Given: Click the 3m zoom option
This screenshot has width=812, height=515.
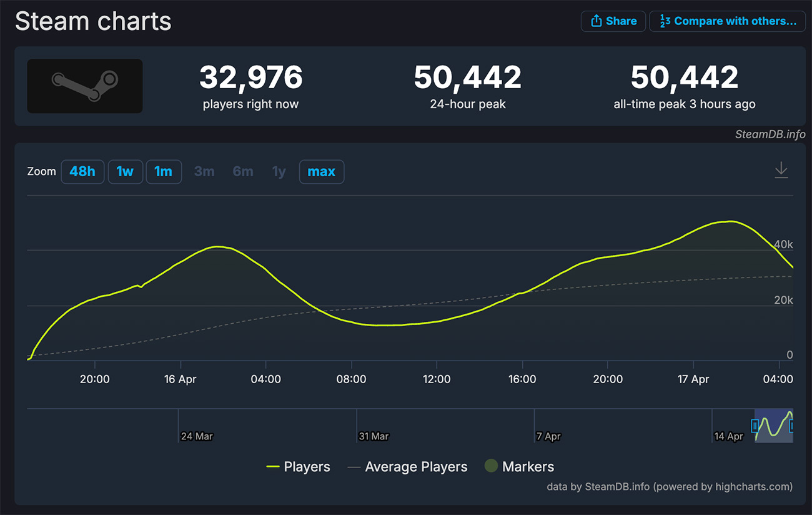Looking at the screenshot, I should click(x=204, y=172).
